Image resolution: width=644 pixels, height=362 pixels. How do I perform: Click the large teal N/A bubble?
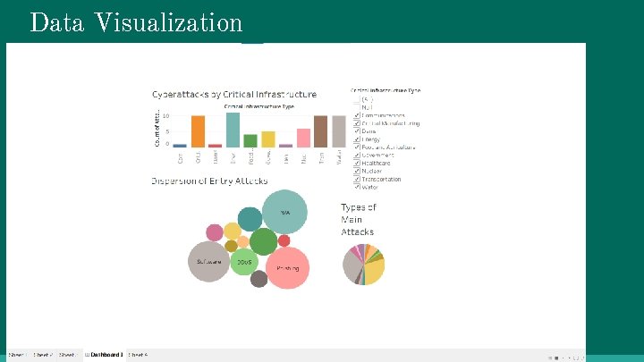click(x=284, y=212)
